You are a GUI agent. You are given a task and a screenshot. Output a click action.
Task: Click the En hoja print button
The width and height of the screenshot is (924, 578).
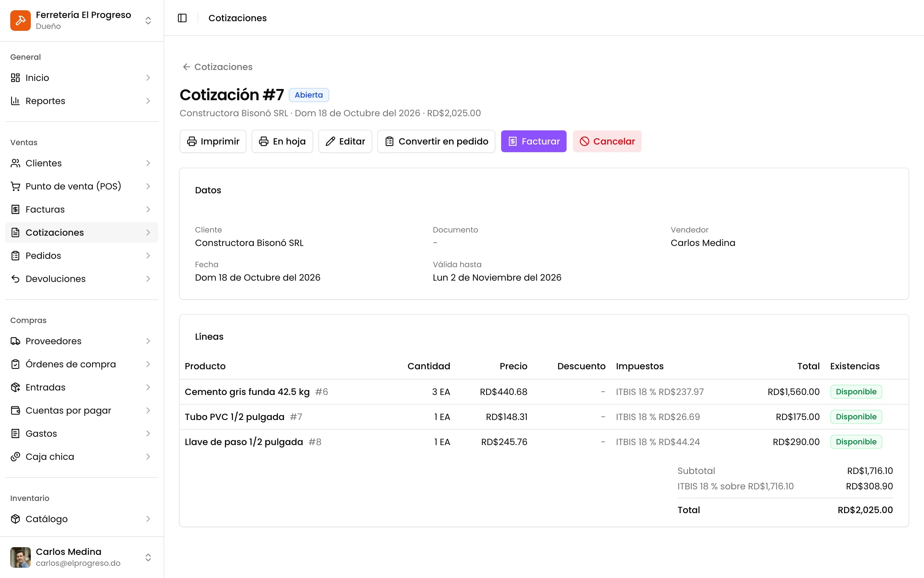tap(282, 141)
